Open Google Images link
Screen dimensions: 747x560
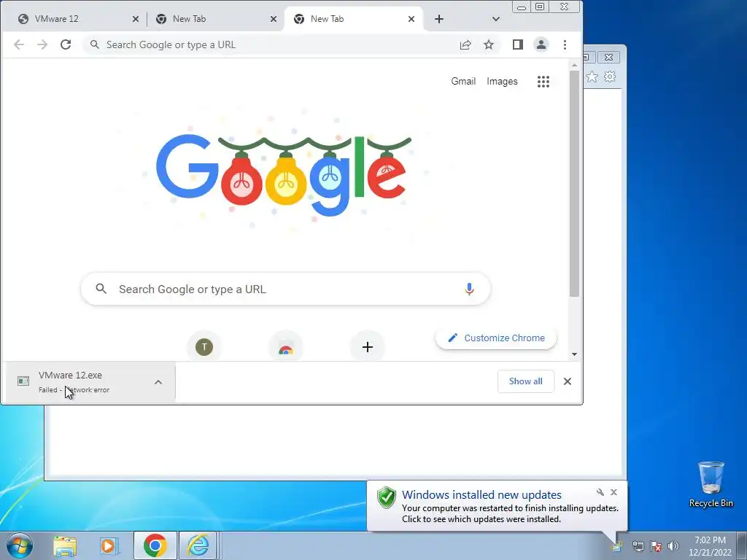[x=502, y=82]
